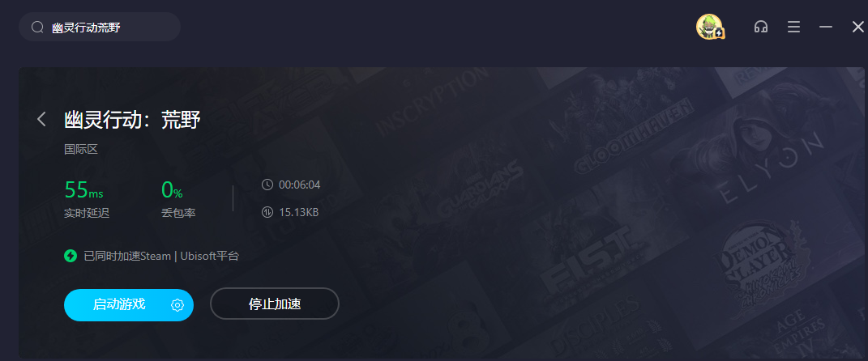Open the hamburger main menu
This screenshot has height=361, width=868.
coord(793,27)
